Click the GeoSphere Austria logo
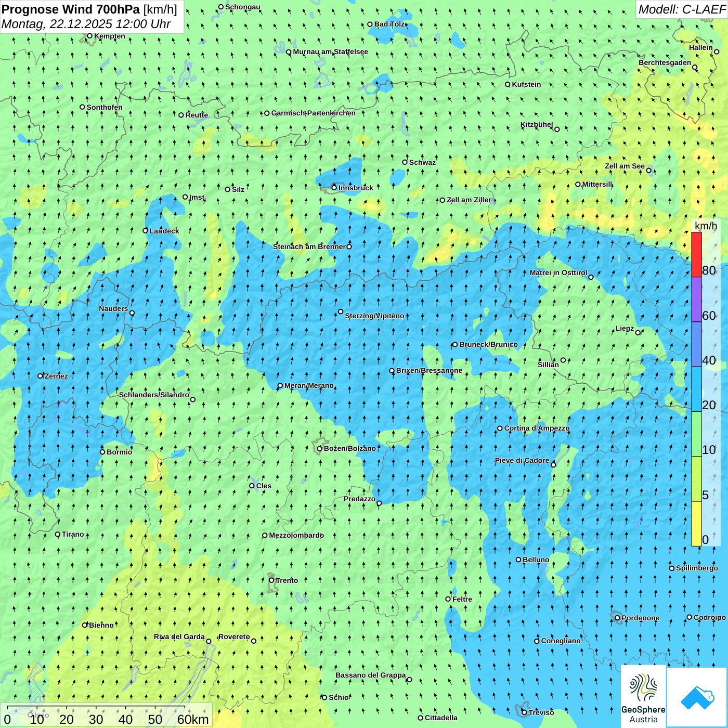Image resolution: width=728 pixels, height=728 pixels. (643, 697)
